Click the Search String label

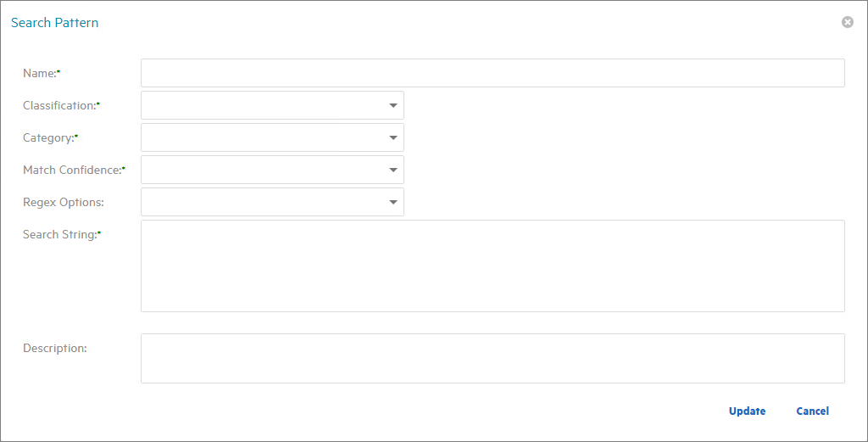tap(60, 235)
